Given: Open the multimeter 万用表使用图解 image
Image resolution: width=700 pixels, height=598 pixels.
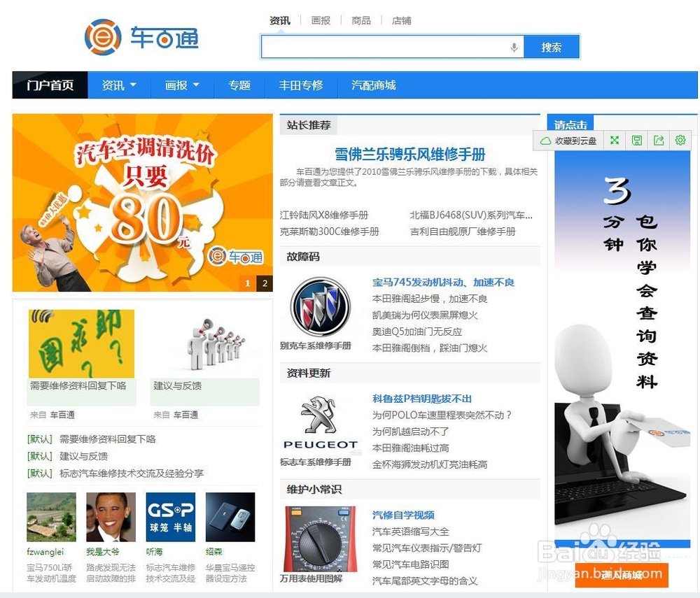Looking at the screenshot, I should 320,539.
